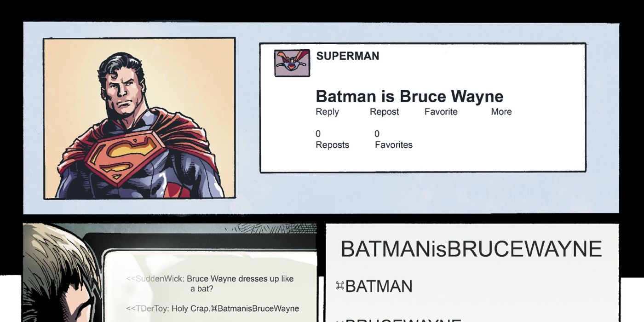The image size is (644, 322).
Task: View the Reposts count label
Action: pyautogui.click(x=332, y=145)
